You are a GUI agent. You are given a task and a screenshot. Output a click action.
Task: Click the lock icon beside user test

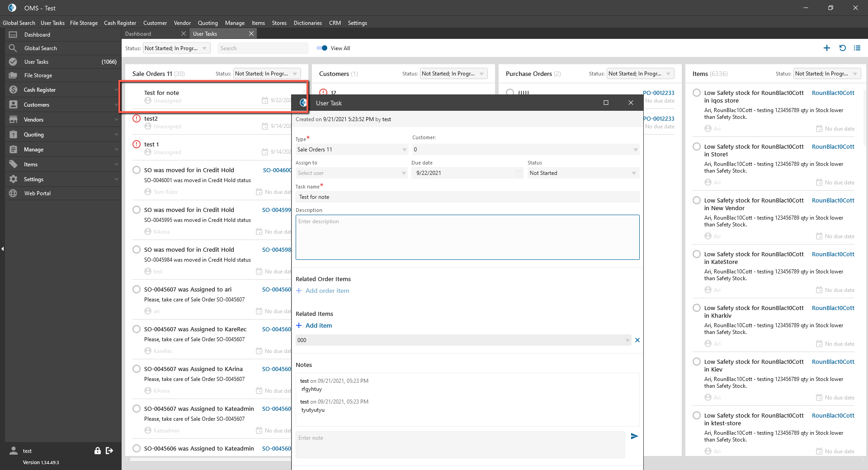coord(97,451)
